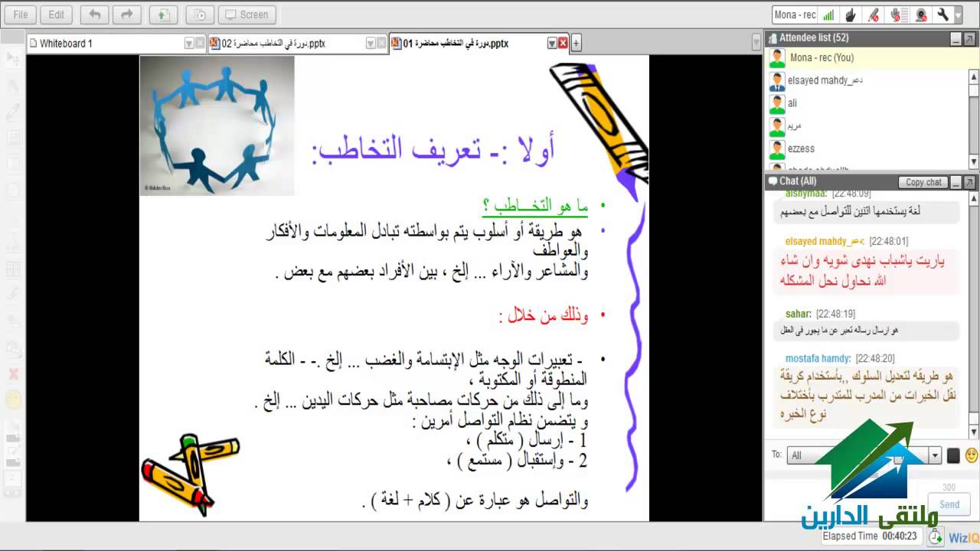
Task: Click sender name sahar in chat
Action: [x=798, y=314]
